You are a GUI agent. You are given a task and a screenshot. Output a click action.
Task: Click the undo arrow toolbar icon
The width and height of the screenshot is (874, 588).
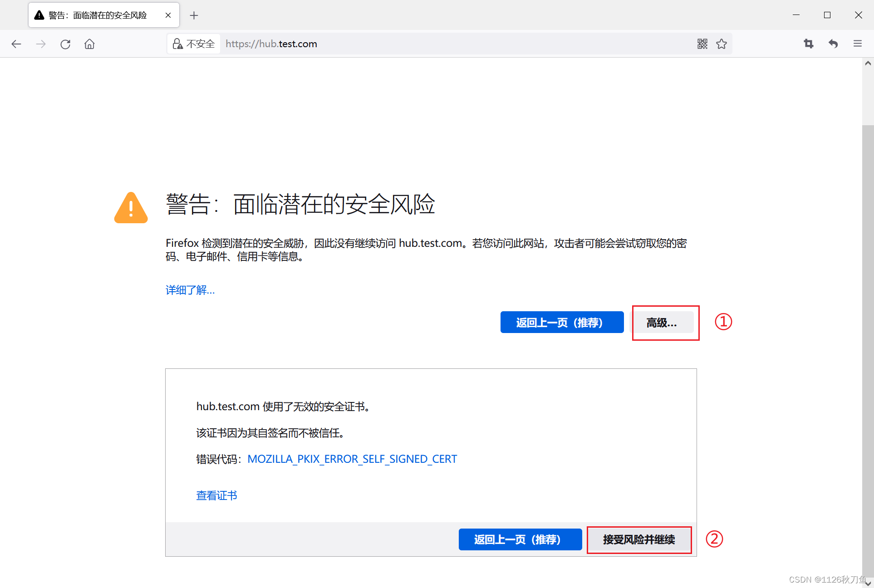(833, 44)
